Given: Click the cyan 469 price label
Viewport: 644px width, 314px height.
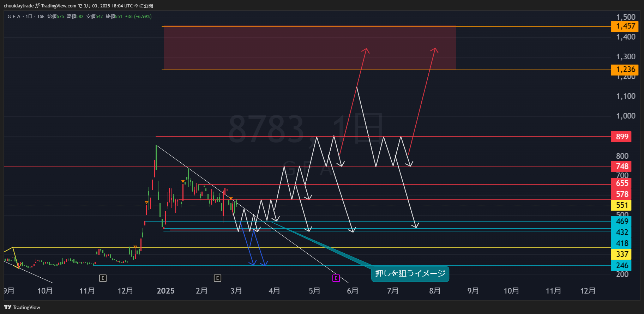Looking at the screenshot, I should [621, 221].
